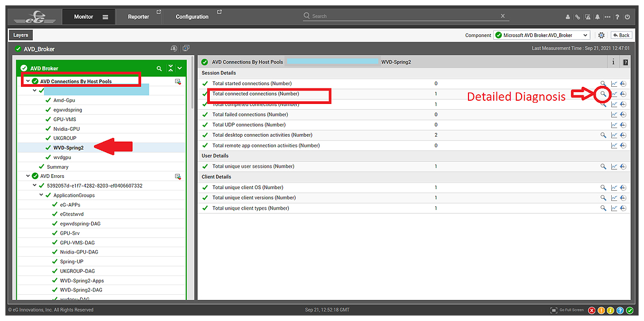Screen dimensions: 644x321
Task: Select GPU-Srv application group
Action: click(69, 234)
